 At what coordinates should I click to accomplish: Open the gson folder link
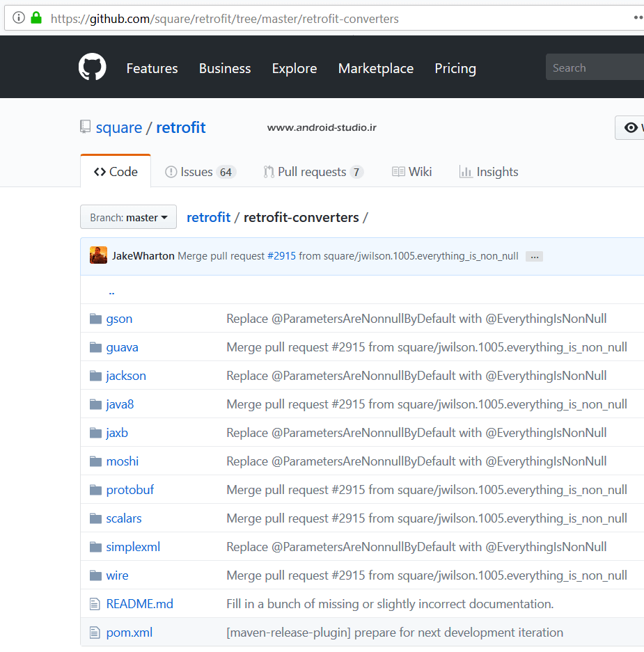pos(119,319)
